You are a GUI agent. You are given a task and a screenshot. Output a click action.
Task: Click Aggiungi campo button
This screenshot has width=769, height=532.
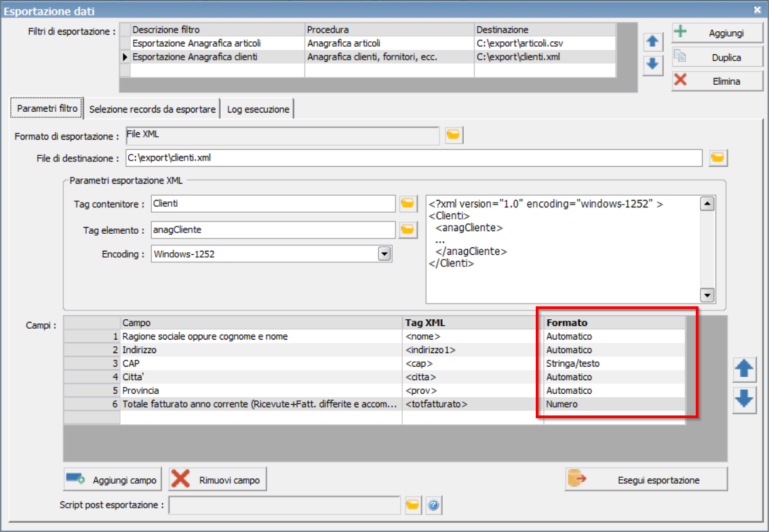111,480
